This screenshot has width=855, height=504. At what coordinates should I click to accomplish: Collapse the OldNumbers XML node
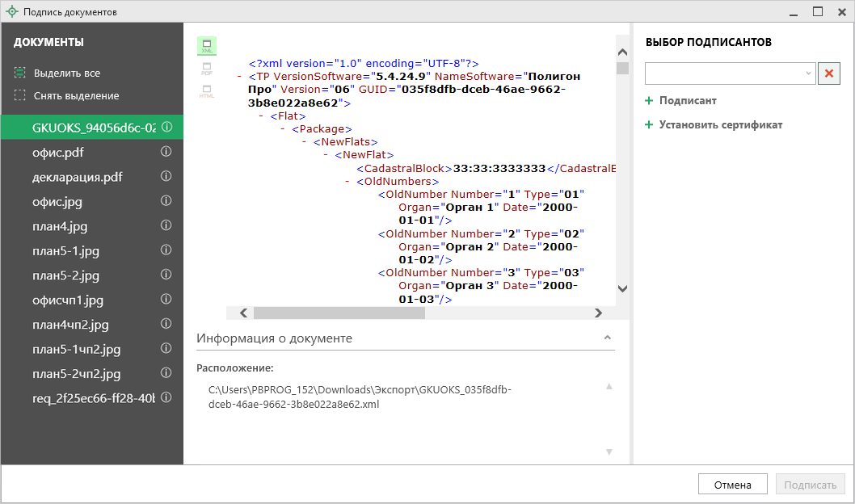347,182
